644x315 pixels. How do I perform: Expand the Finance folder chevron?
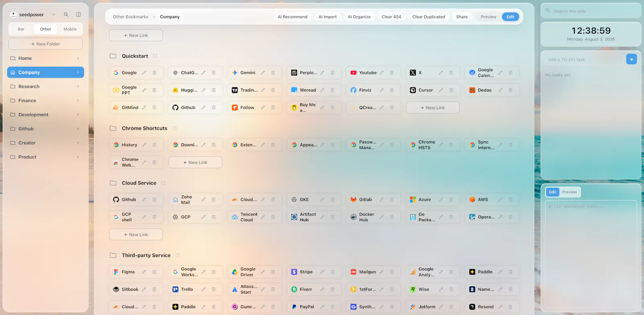coord(78,101)
